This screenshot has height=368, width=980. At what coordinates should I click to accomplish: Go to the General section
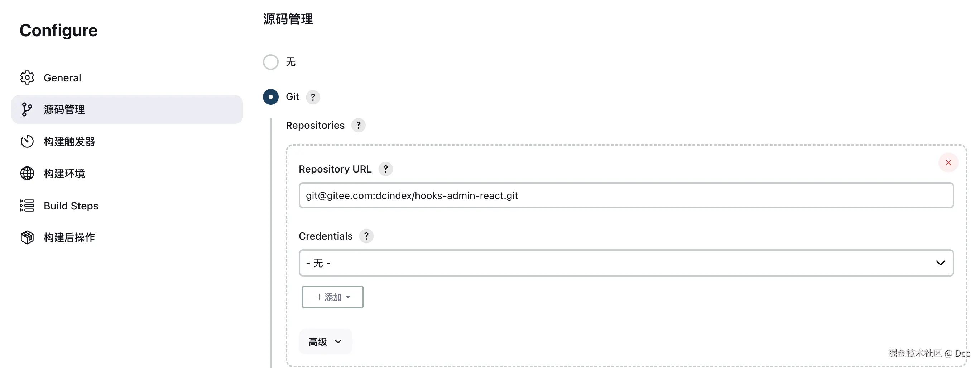62,78
